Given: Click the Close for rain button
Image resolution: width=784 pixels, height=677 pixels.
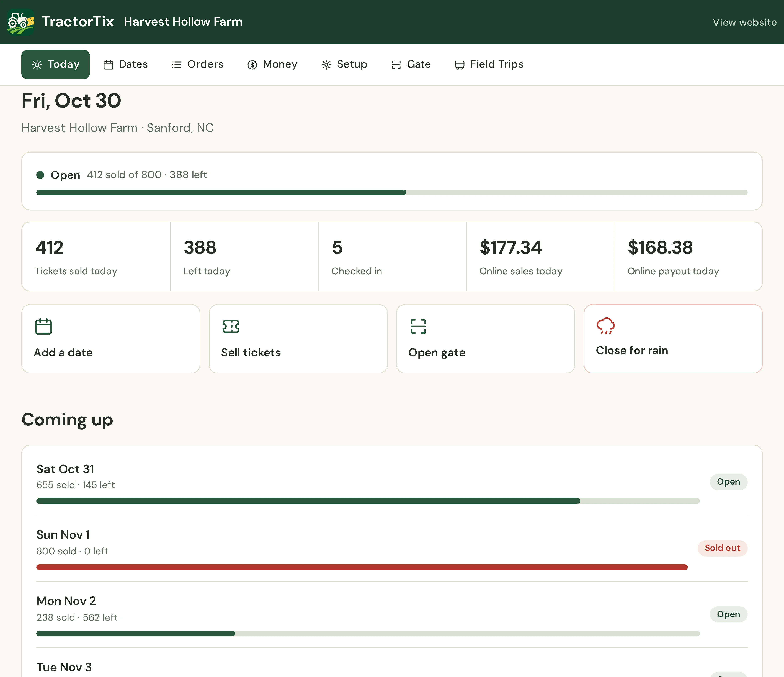Looking at the screenshot, I should pyautogui.click(x=673, y=339).
